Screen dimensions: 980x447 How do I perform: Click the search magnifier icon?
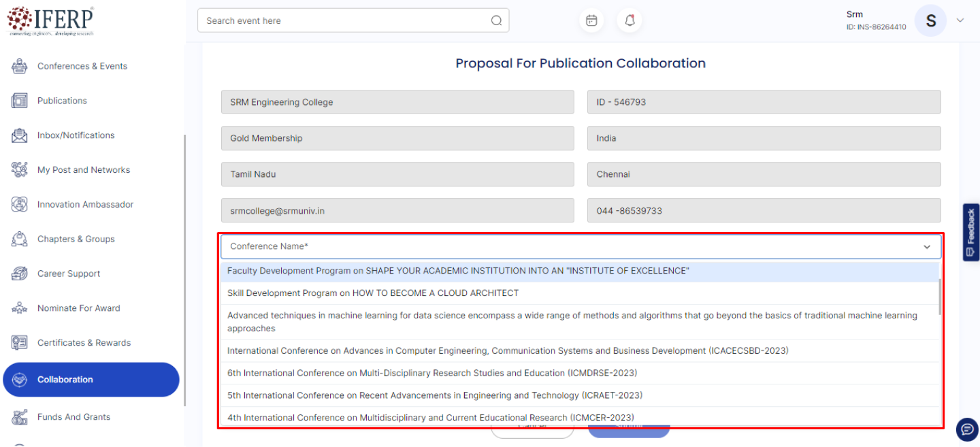pos(496,20)
